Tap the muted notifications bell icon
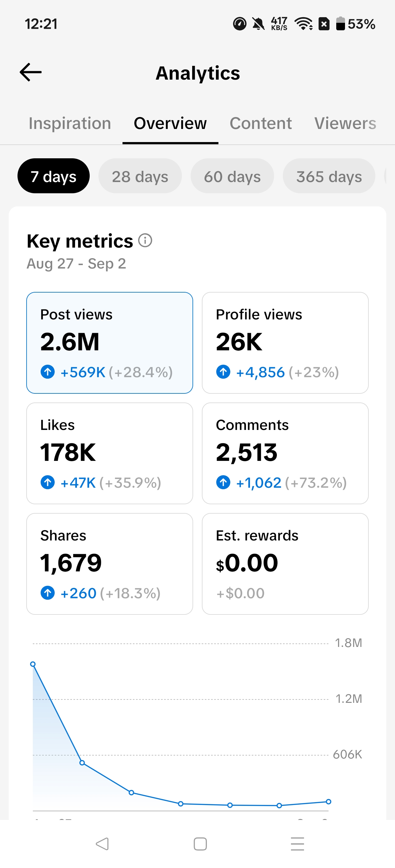395x868 pixels. click(x=259, y=24)
